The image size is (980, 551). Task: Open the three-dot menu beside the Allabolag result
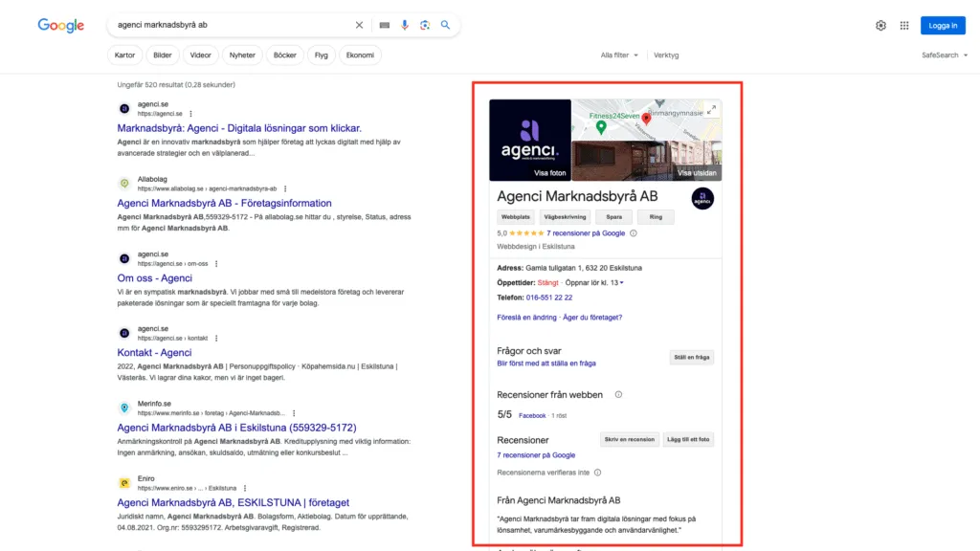click(x=285, y=188)
